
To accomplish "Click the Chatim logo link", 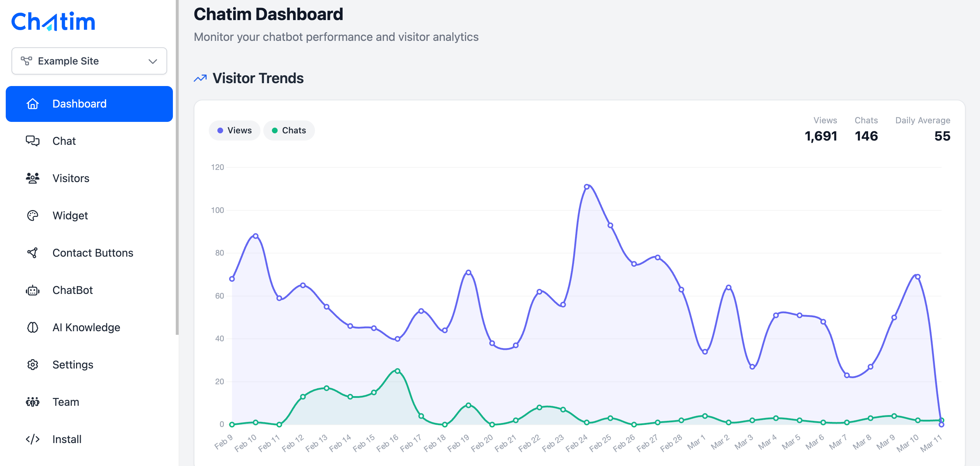I will coord(53,22).
